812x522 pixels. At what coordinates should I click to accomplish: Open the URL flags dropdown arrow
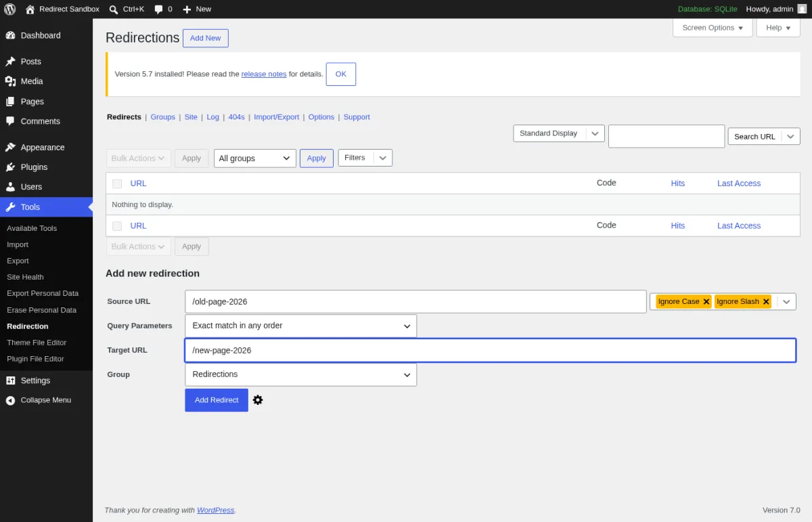click(786, 302)
